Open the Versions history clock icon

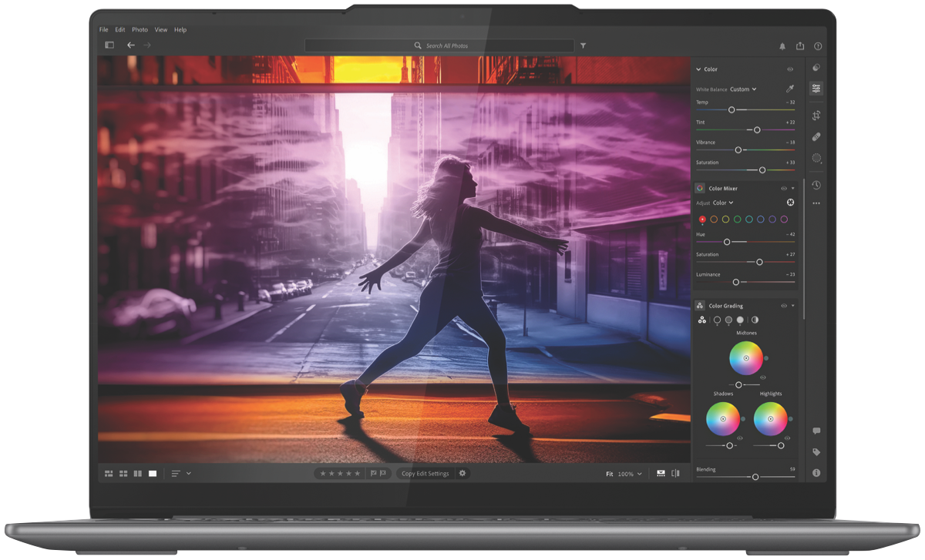coord(816,186)
